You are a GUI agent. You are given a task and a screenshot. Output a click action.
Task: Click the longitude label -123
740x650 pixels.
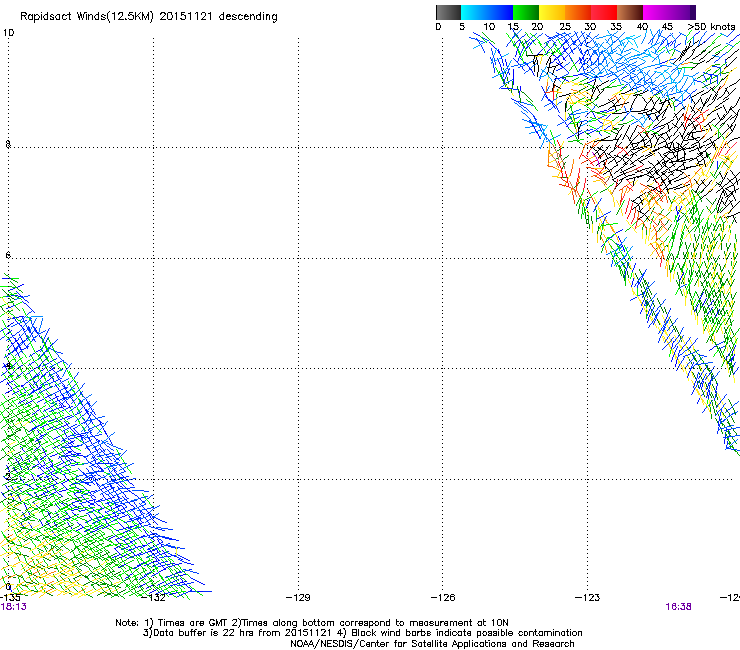587,598
